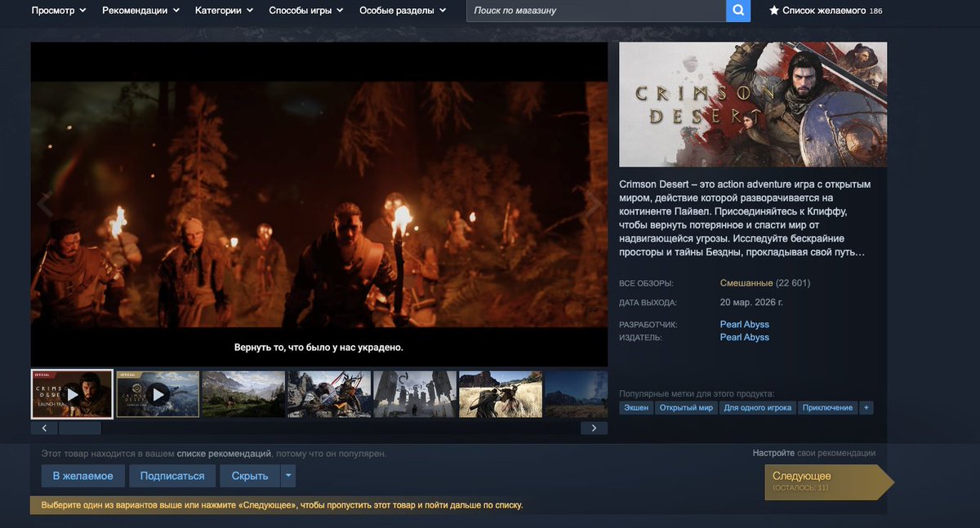Click the plus button to add tags
Viewport: 980px width, 528px height.
866,407
